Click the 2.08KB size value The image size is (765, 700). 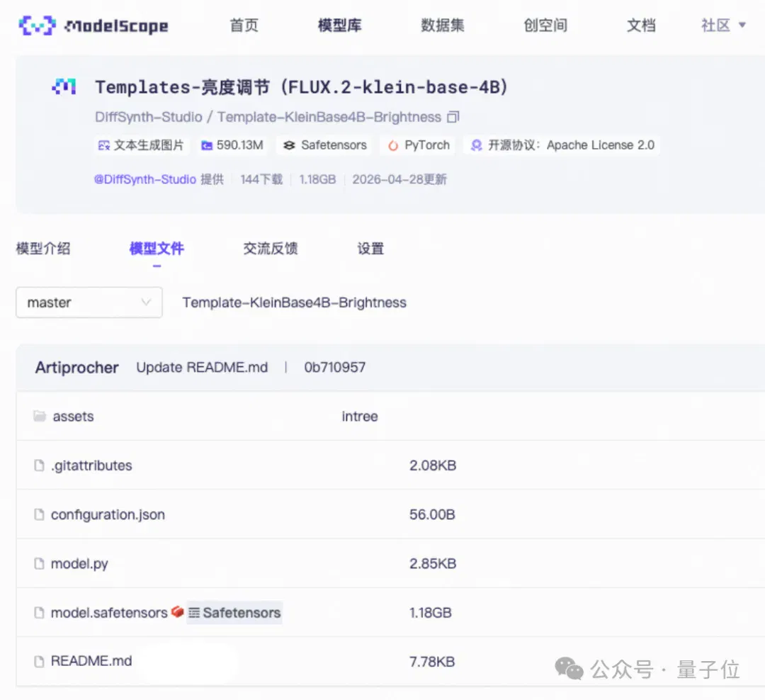pyautogui.click(x=433, y=465)
